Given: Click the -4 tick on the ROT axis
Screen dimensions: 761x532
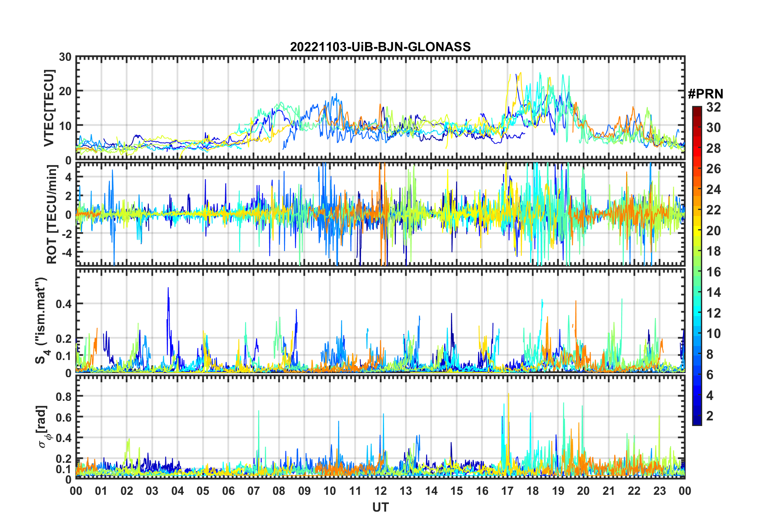Looking at the screenshot, I should [66, 252].
